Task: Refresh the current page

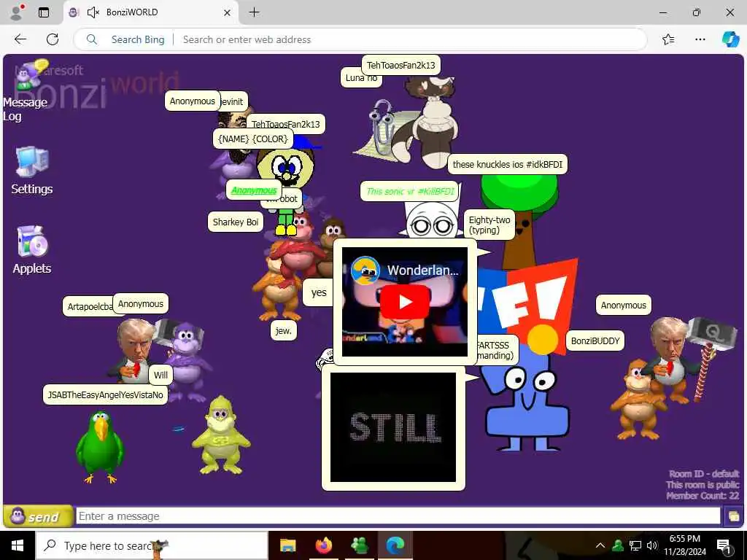Action: point(53,39)
